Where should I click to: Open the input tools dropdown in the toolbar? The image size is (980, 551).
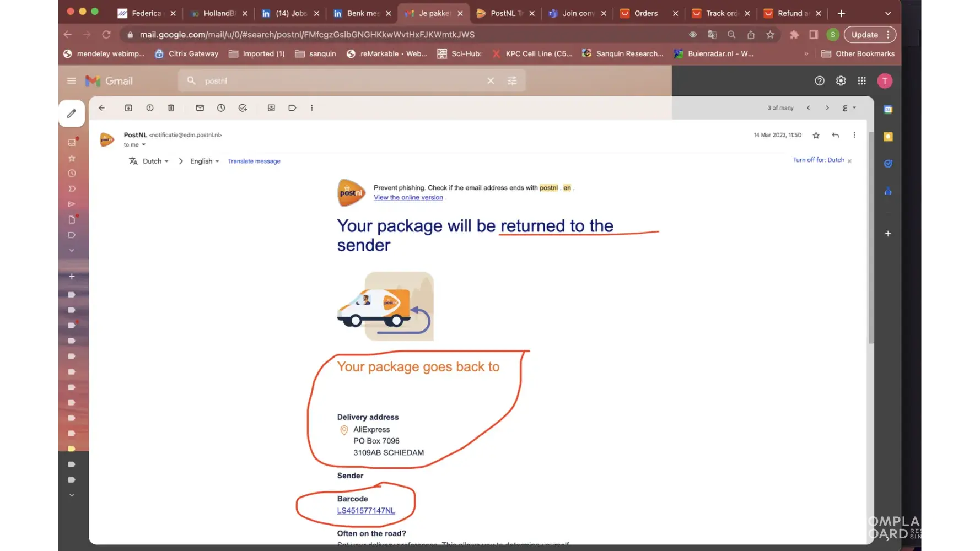[849, 108]
